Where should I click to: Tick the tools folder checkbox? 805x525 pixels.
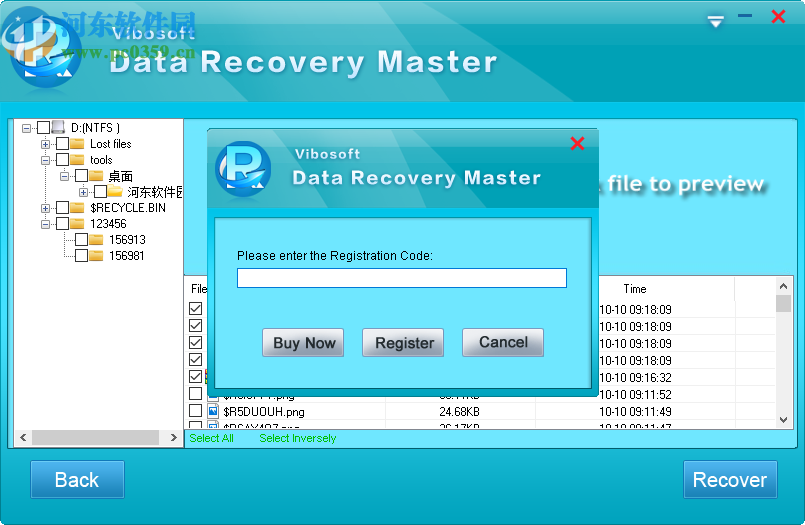coord(63,160)
